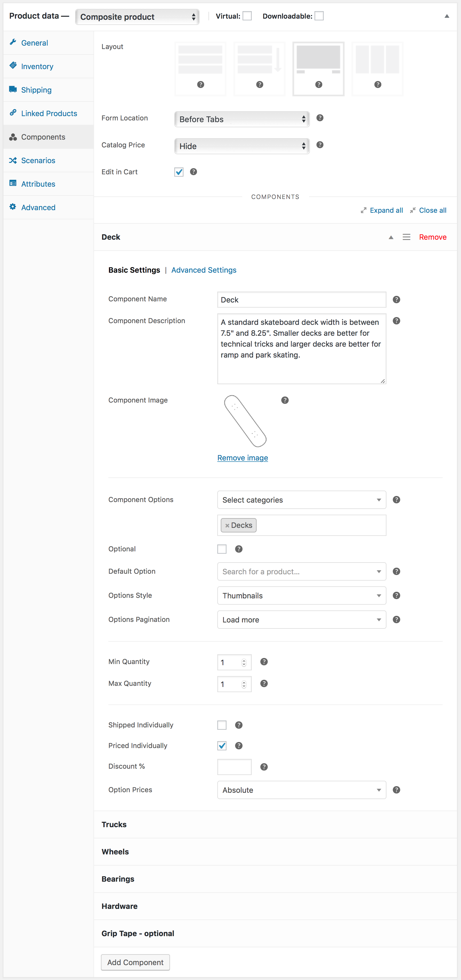Click the Add Component button

135,962
